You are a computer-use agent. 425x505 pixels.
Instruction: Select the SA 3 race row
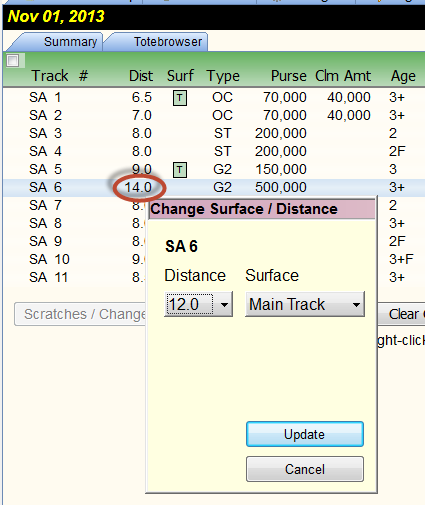pos(213,134)
